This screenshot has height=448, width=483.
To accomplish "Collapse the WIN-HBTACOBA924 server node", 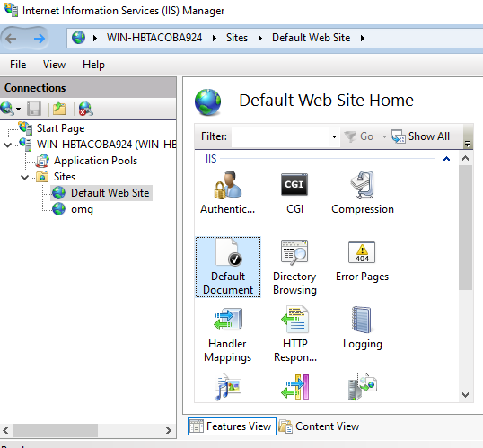I will point(8,145).
